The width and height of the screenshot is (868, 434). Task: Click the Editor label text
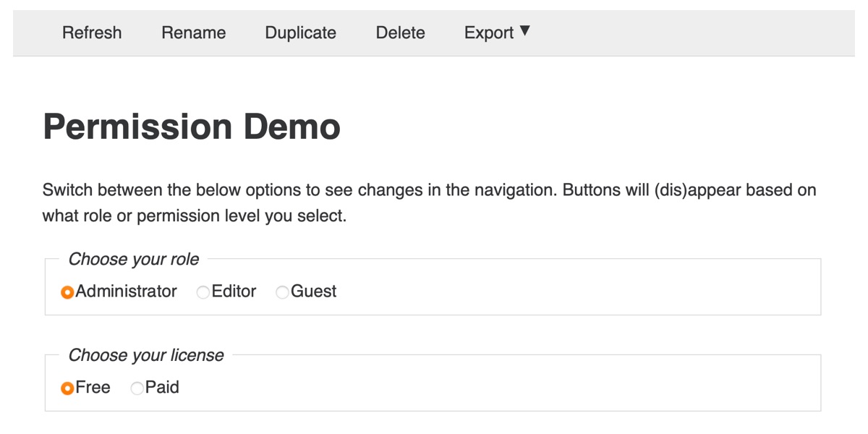[234, 292]
